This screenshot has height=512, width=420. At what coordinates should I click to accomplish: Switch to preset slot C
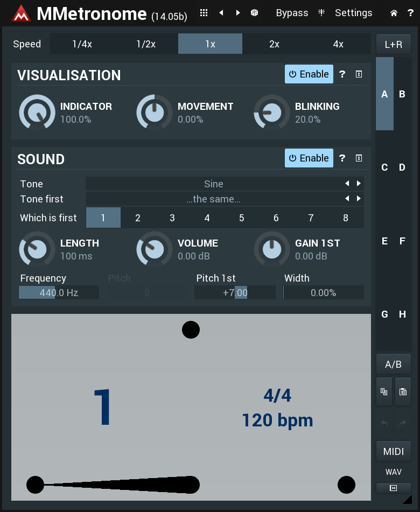coord(384,167)
